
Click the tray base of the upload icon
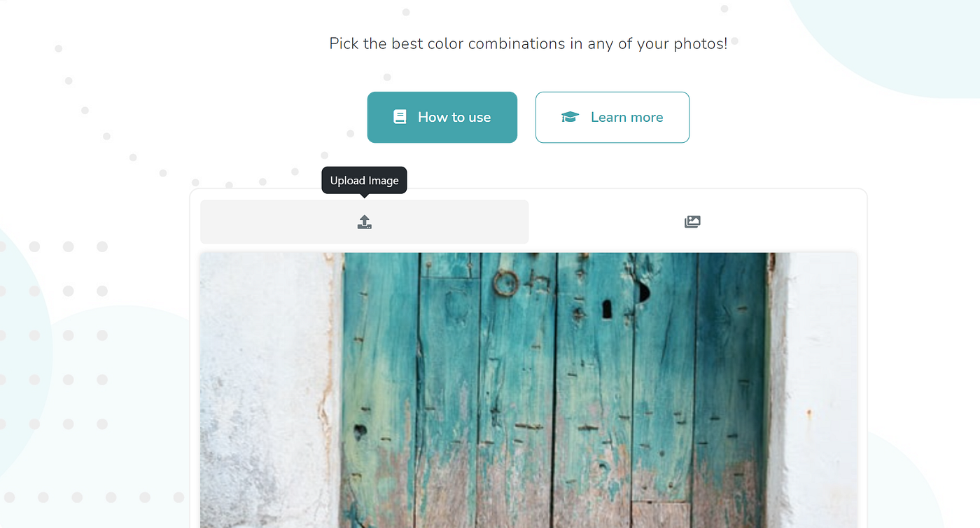tap(364, 225)
